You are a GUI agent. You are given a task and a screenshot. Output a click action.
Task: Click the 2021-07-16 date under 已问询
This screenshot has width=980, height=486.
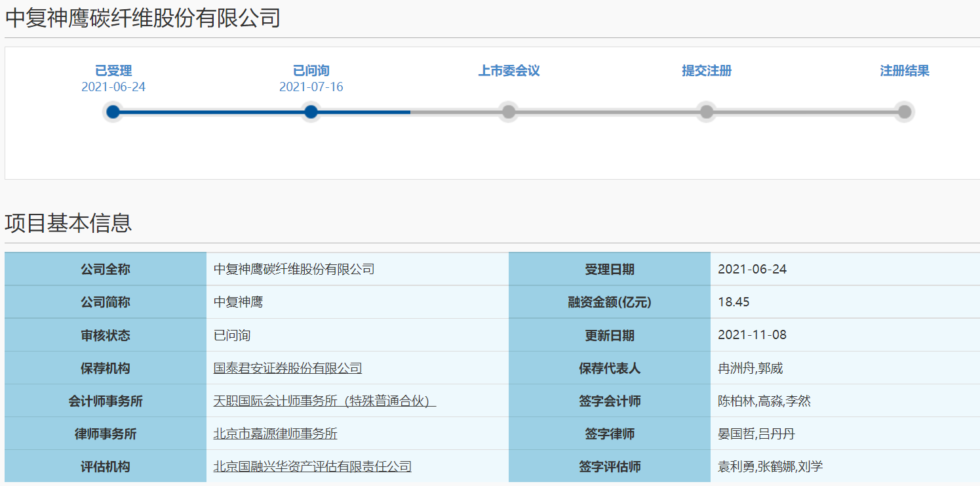point(311,87)
